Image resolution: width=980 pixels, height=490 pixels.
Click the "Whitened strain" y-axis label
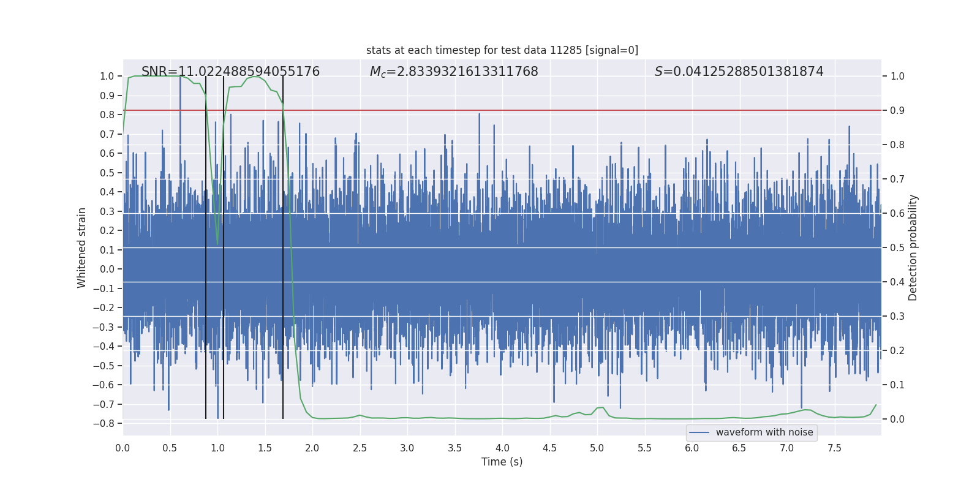(82, 247)
